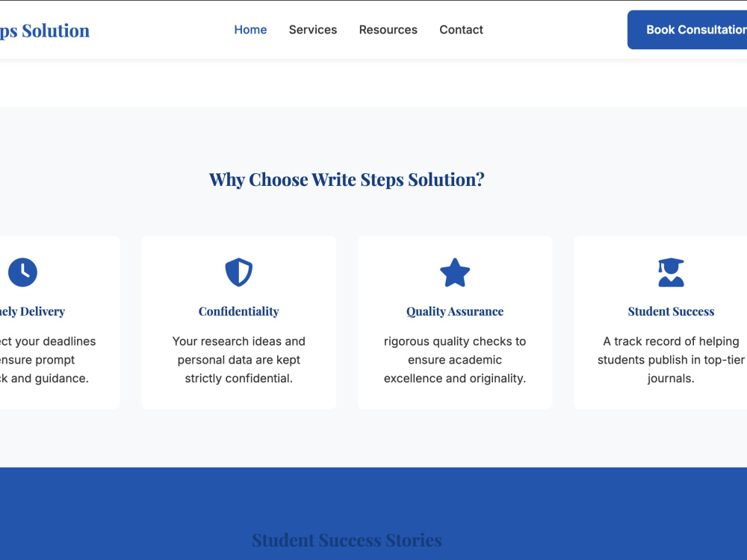Open the Contact nav link
Image resolution: width=747 pixels, height=560 pixels.
tap(461, 30)
